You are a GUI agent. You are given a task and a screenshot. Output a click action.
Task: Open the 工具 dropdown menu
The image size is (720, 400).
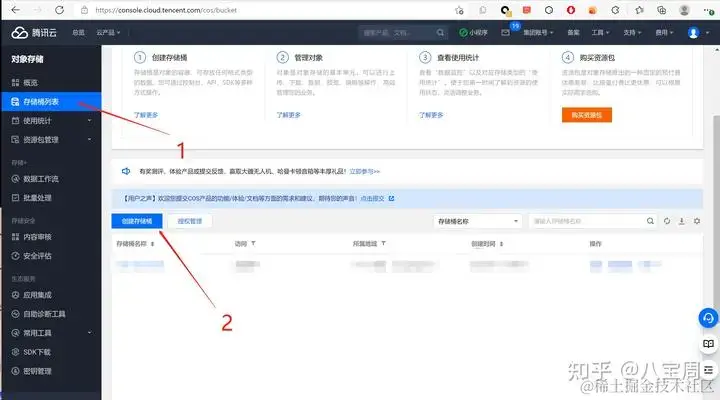[600, 33]
